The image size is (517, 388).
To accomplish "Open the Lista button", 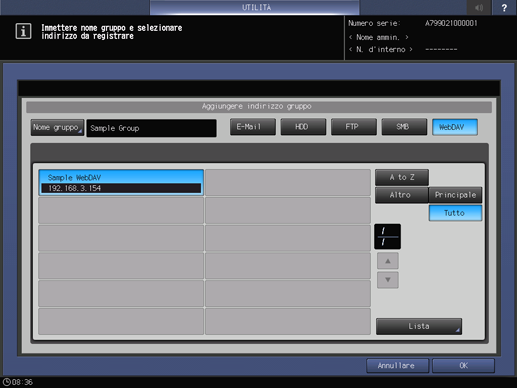I will (419, 326).
